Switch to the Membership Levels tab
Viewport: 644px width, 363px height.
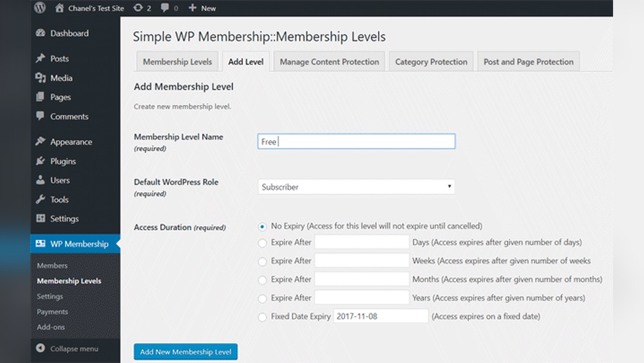point(177,62)
